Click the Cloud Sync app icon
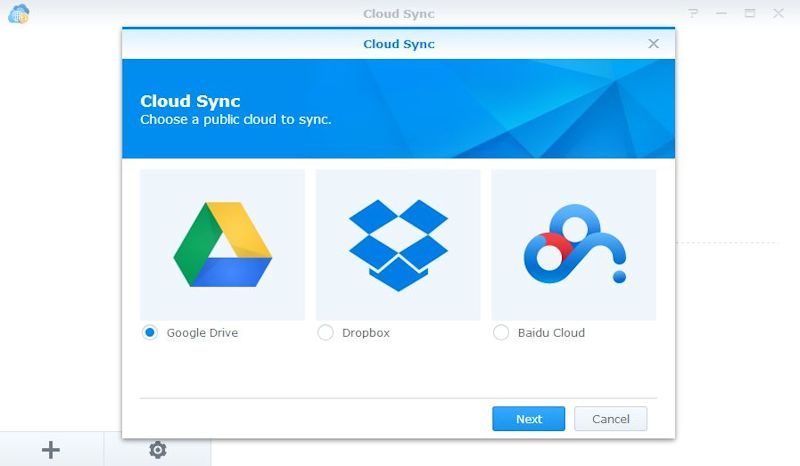This screenshot has width=800, height=466. 19,14
